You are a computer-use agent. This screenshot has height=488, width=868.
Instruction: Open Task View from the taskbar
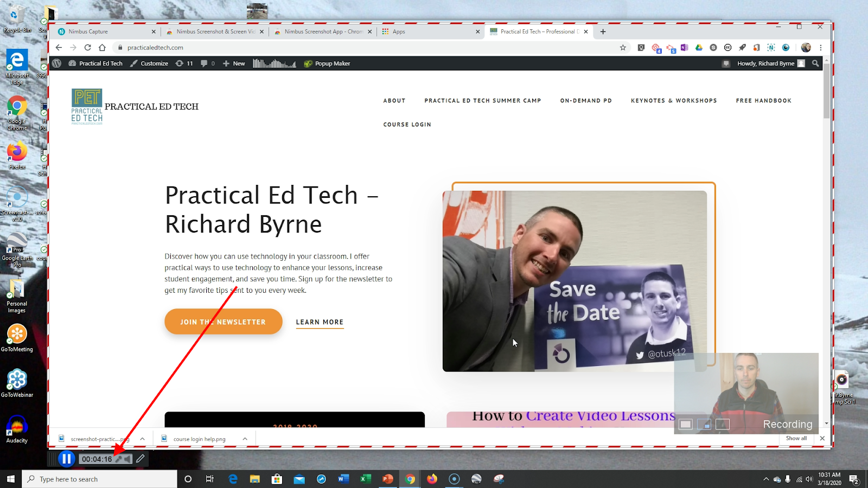tap(210, 479)
